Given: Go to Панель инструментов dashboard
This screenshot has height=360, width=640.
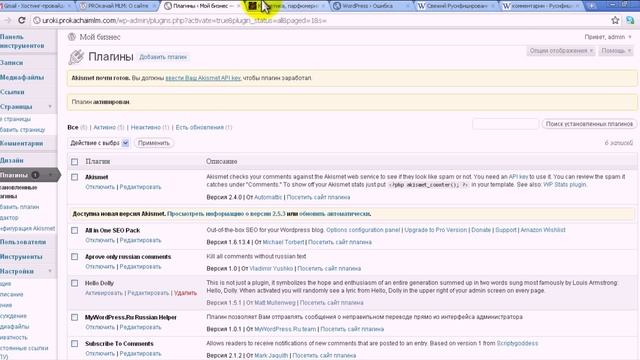Looking at the screenshot, I should click(22, 41).
